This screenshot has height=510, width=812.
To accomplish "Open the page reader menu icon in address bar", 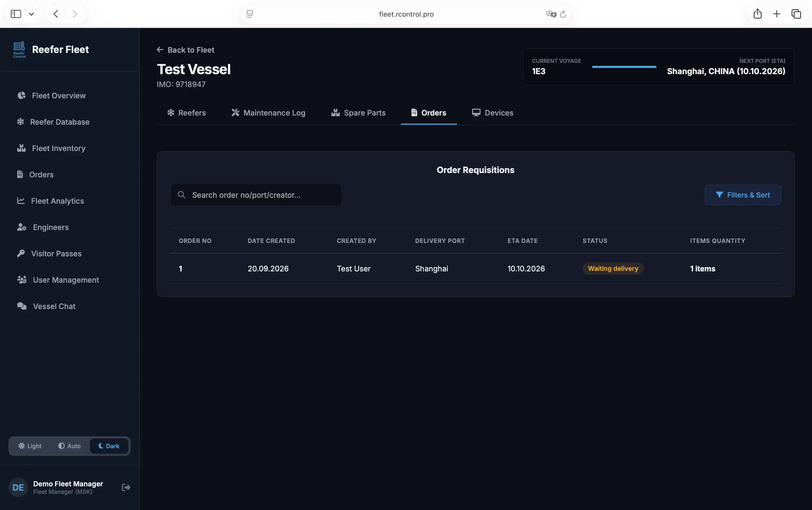I will point(250,14).
